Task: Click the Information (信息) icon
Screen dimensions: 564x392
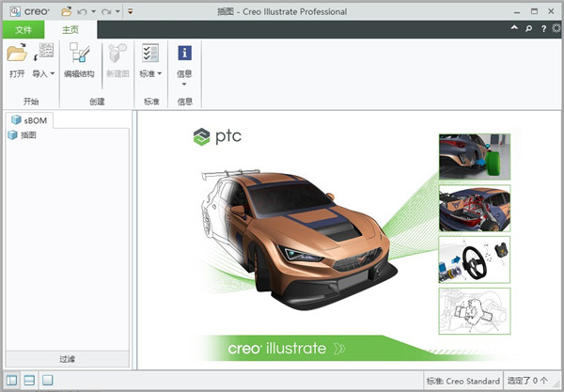Action: point(185,54)
